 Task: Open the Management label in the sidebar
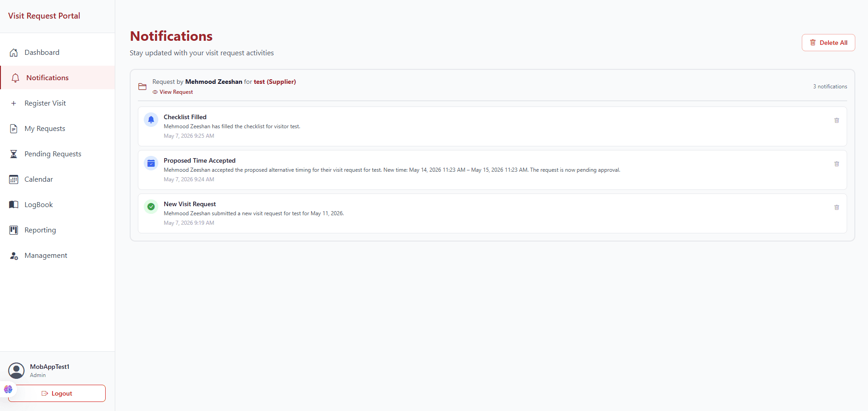(46, 256)
